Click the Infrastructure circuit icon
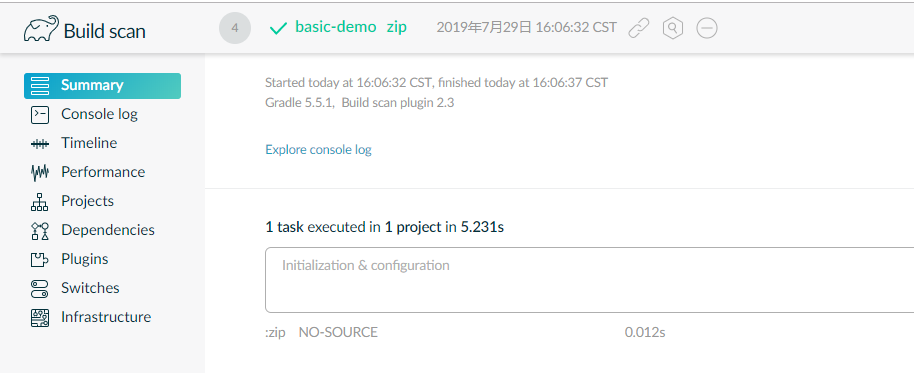The width and height of the screenshot is (914, 373). (x=40, y=317)
